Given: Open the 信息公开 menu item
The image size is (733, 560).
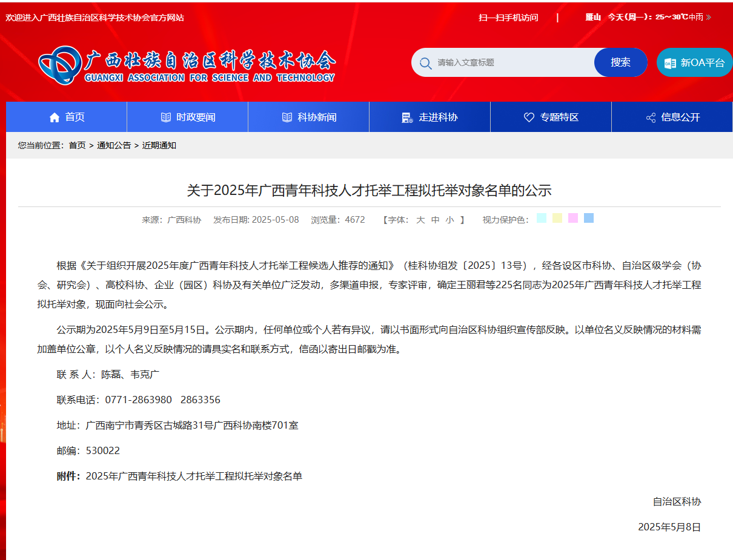Looking at the screenshot, I should 672,117.
